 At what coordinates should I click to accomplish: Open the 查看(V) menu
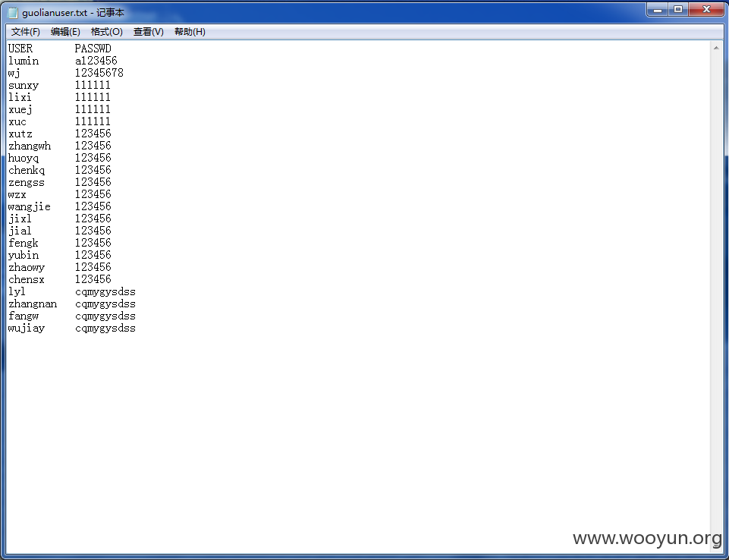tap(149, 32)
